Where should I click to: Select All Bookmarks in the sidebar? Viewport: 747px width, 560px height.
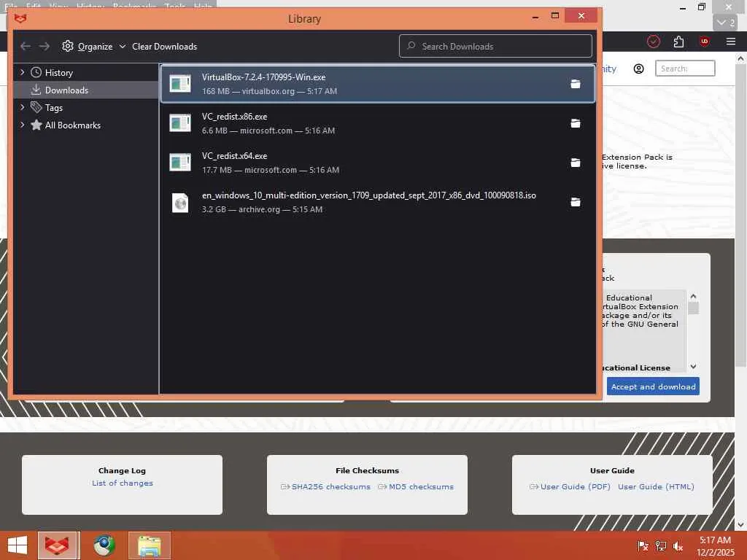coord(86,125)
